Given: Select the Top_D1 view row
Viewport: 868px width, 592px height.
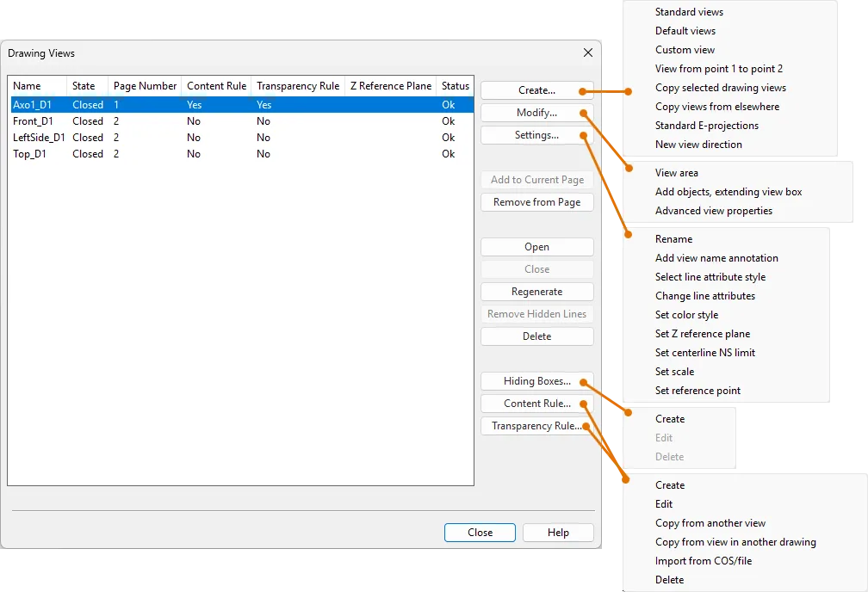Looking at the screenshot, I should click(241, 154).
